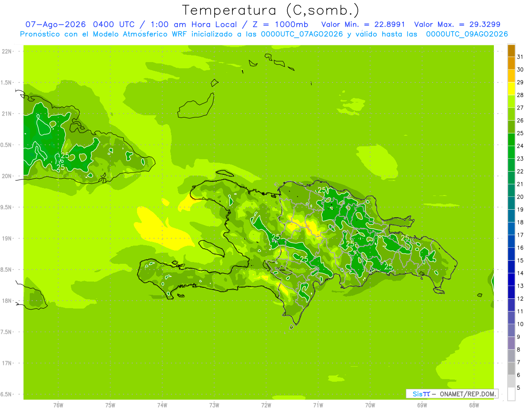Viewport: 532px width, 411px height.
Task: Click the legend value 18
Action: pyautogui.click(x=520, y=222)
